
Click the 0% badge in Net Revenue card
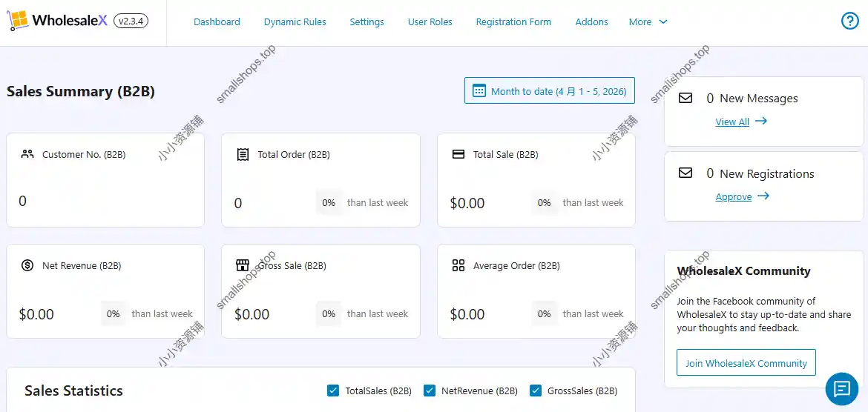click(x=114, y=313)
